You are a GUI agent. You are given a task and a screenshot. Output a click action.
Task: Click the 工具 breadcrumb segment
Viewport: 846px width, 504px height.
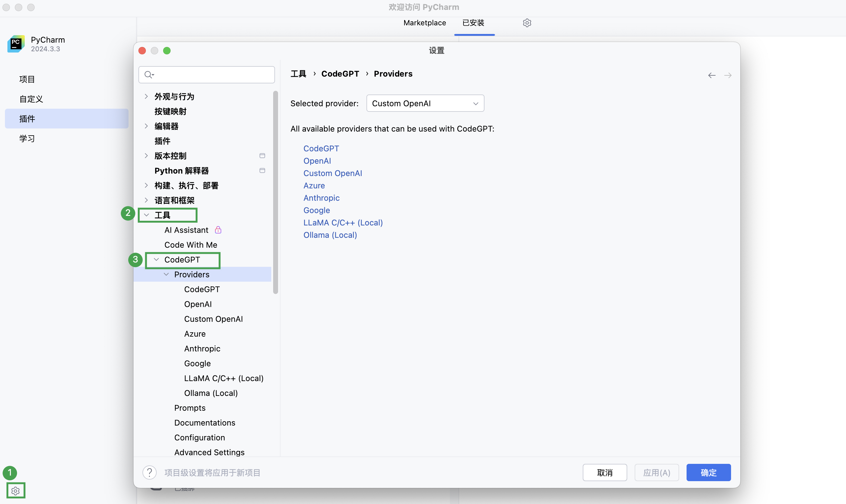[298, 74]
